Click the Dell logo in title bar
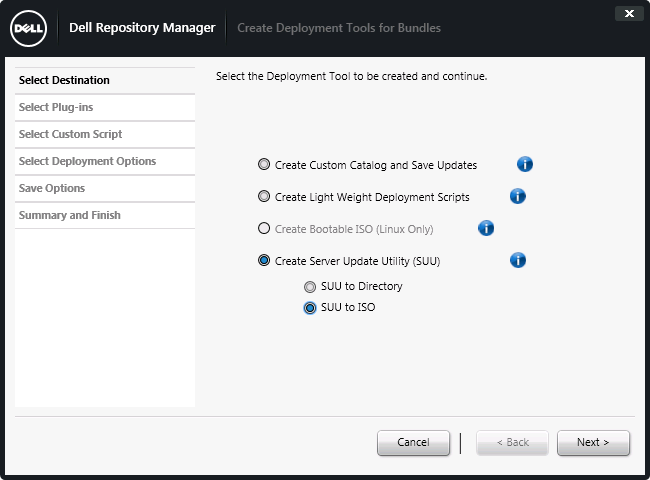The height and width of the screenshot is (480, 650). click(28, 28)
